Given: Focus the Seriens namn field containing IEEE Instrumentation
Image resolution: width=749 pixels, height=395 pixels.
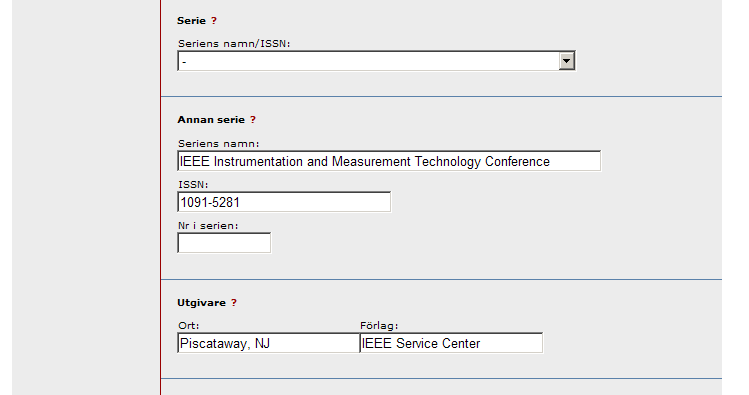Looking at the screenshot, I should pos(389,161).
